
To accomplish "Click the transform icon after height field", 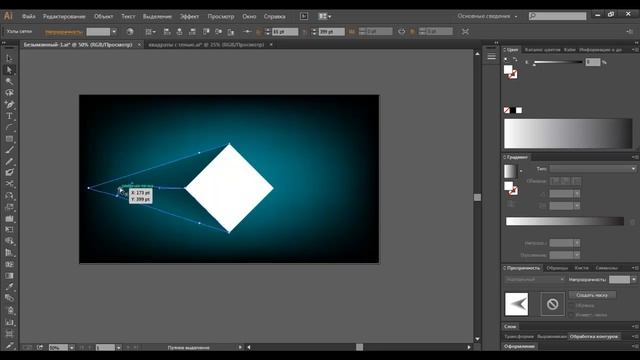I will 465,31.
